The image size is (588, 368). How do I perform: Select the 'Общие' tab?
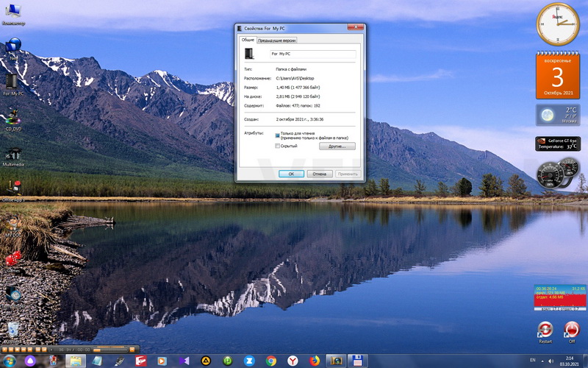click(x=248, y=40)
